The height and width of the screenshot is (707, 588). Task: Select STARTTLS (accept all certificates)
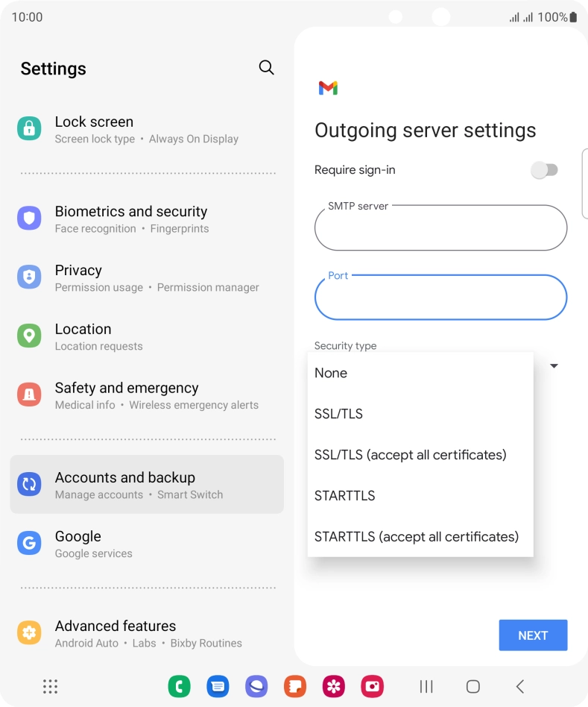[417, 536]
